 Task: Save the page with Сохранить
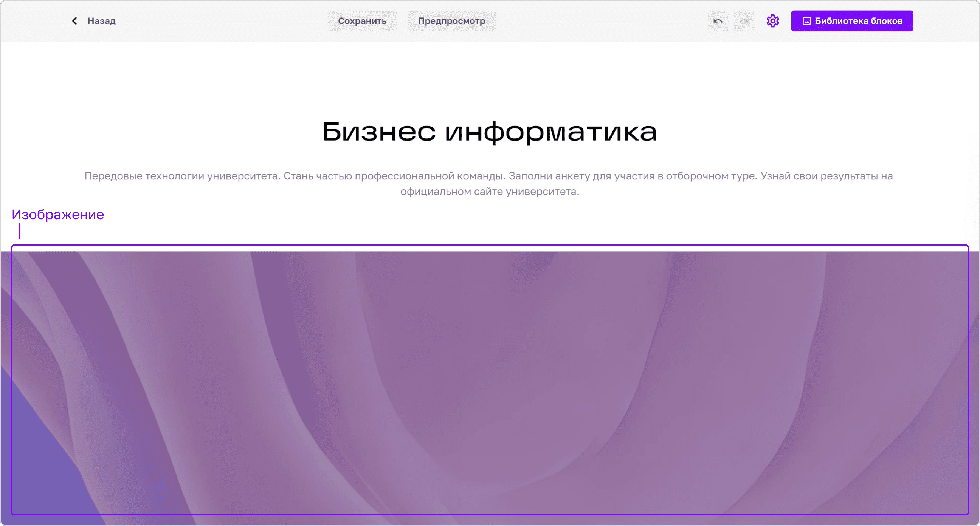[x=362, y=21]
